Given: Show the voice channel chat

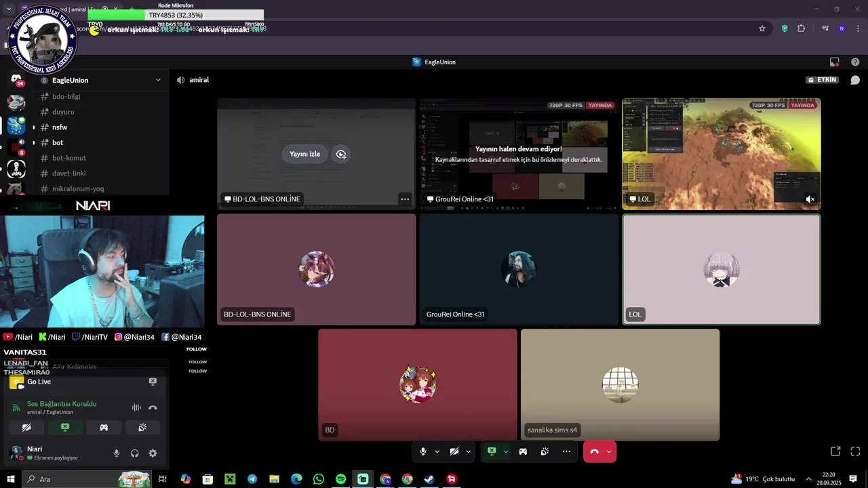Looking at the screenshot, I should click(855, 80).
